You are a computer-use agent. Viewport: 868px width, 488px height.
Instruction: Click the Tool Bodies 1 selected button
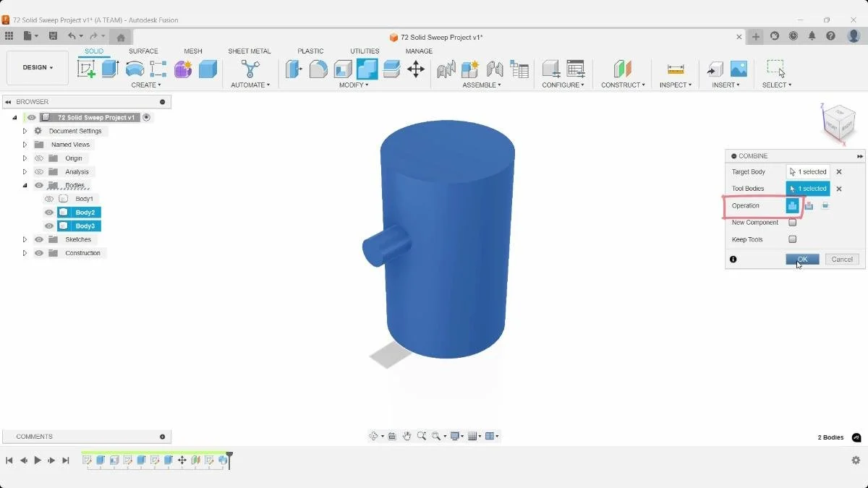tap(808, 189)
